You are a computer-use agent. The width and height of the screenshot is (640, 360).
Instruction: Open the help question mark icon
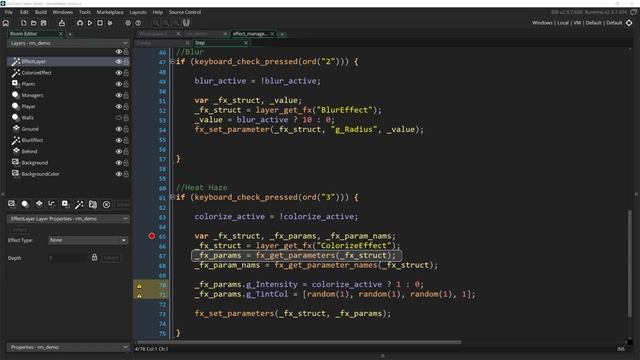(x=138, y=23)
